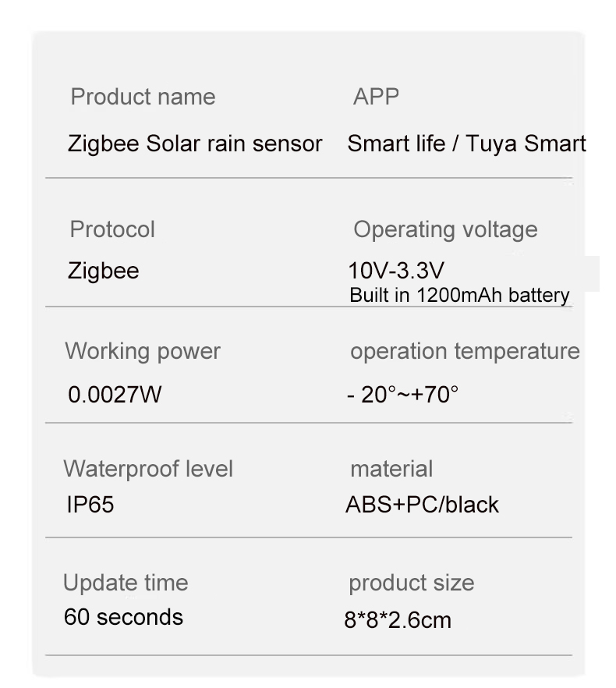Click the Operating voltage heading
This screenshot has width=616, height=688.
tap(445, 230)
